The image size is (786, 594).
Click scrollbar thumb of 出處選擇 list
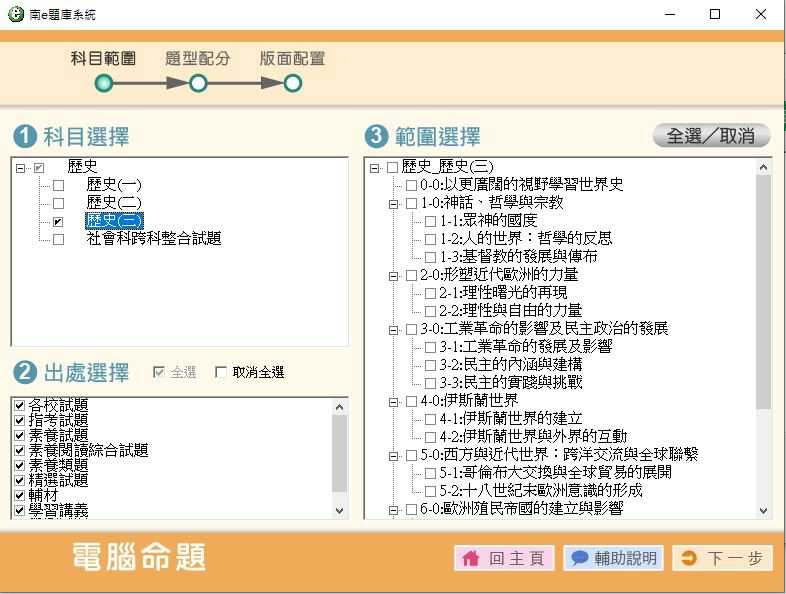339,454
